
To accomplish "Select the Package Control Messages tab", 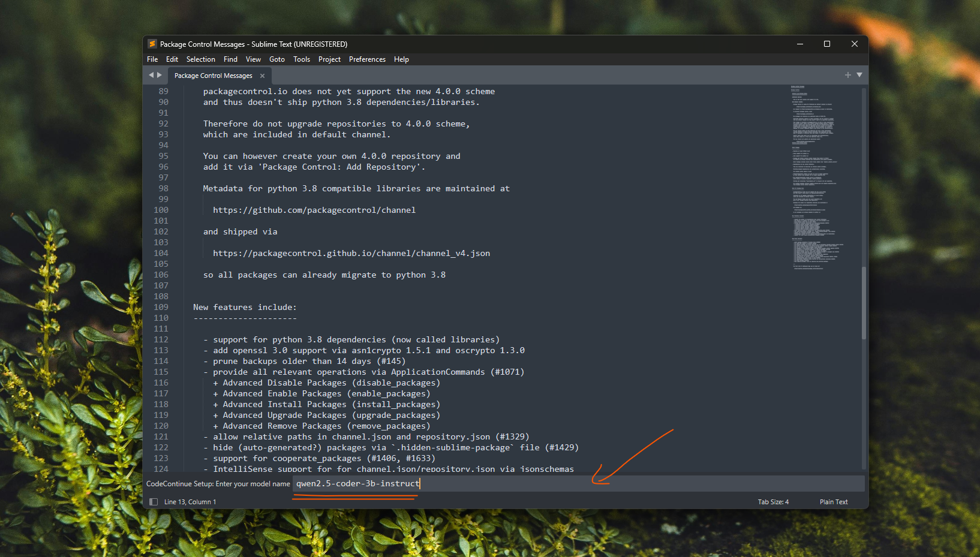I will 213,76.
